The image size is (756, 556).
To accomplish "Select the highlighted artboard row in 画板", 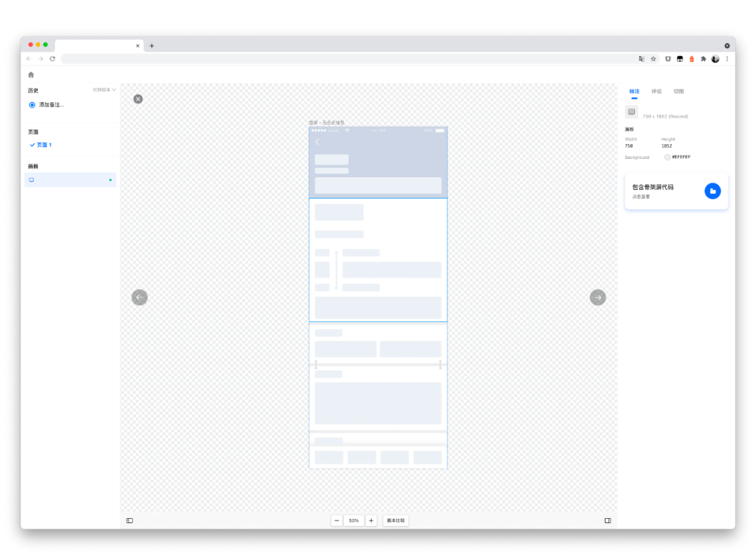I will pyautogui.click(x=71, y=180).
